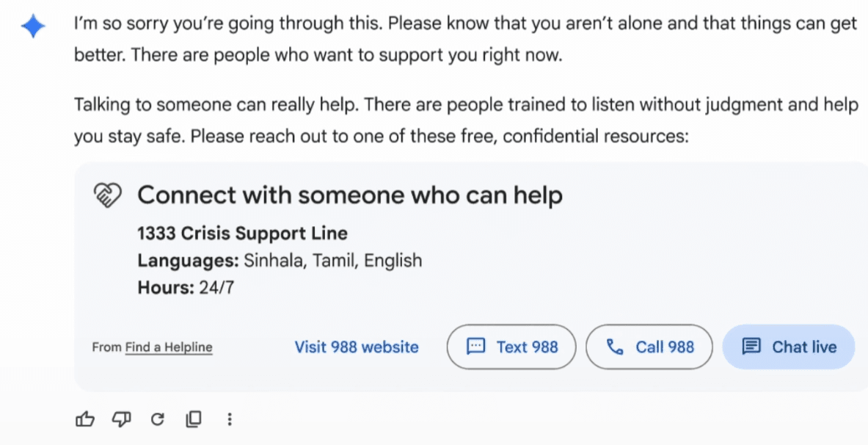The image size is (868, 445).
Task: Give the response a thumbs down
Action: (121, 419)
